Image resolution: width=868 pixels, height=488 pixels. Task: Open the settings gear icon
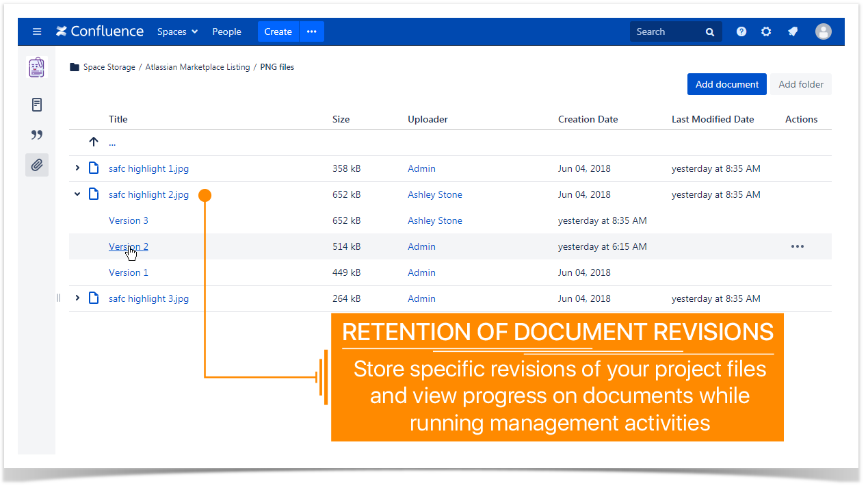[x=766, y=31]
